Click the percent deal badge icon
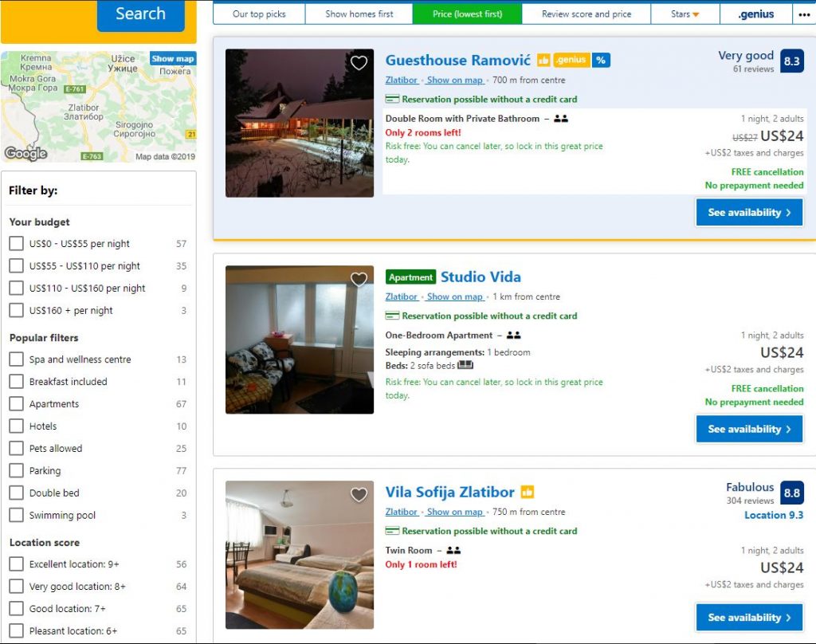816x644 pixels. (x=601, y=61)
